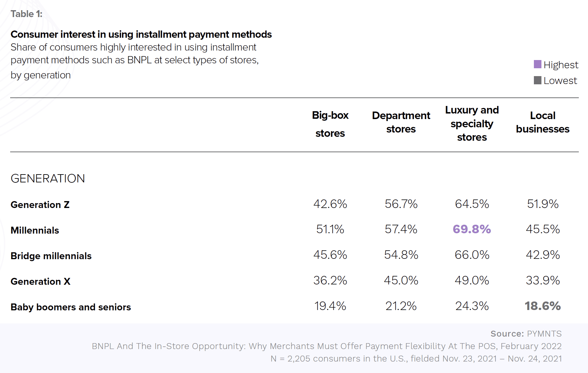Click the purple Highest legend swatch

point(537,64)
